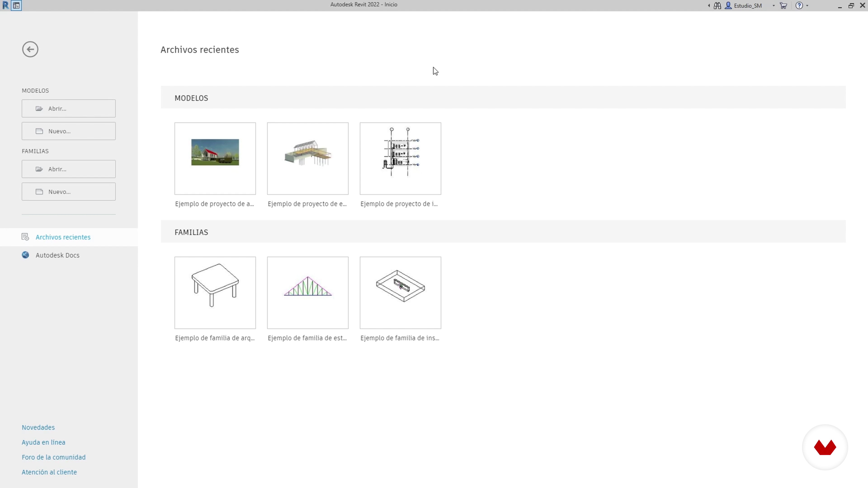Restore down the Revit window
This screenshot has height=488, width=868.
point(851,6)
